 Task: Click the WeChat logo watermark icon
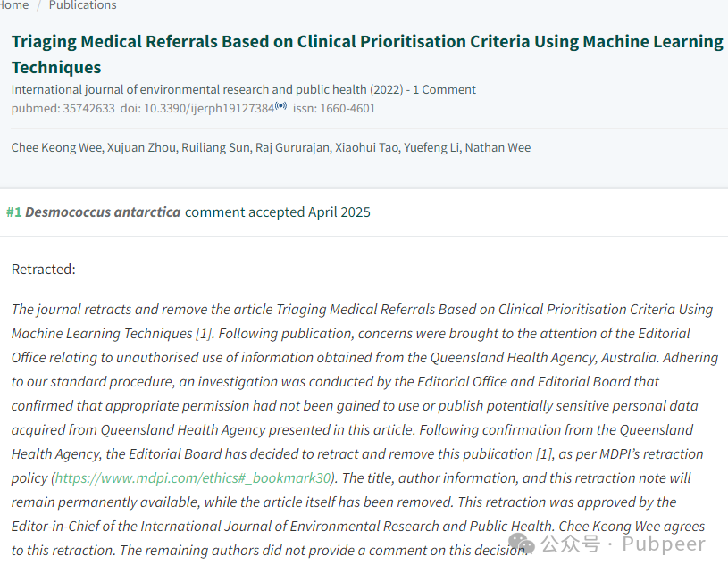pos(522,544)
